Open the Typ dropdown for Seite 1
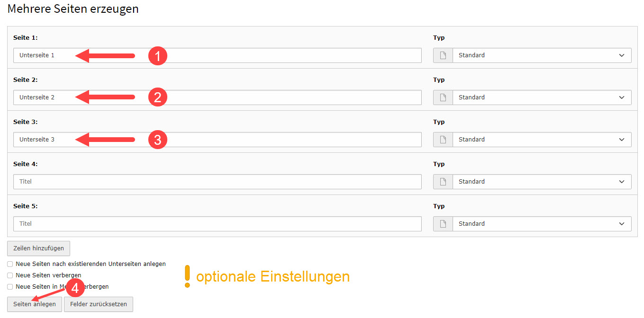This screenshot has width=644, height=318. coord(542,55)
